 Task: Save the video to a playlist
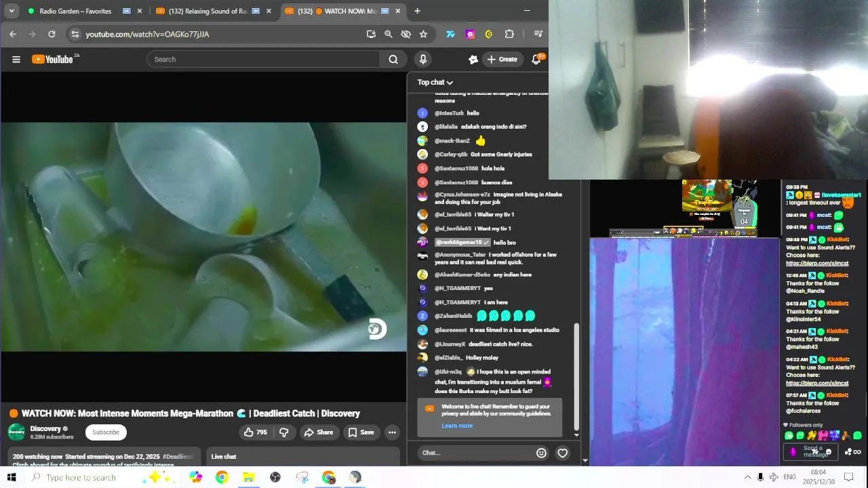point(361,432)
